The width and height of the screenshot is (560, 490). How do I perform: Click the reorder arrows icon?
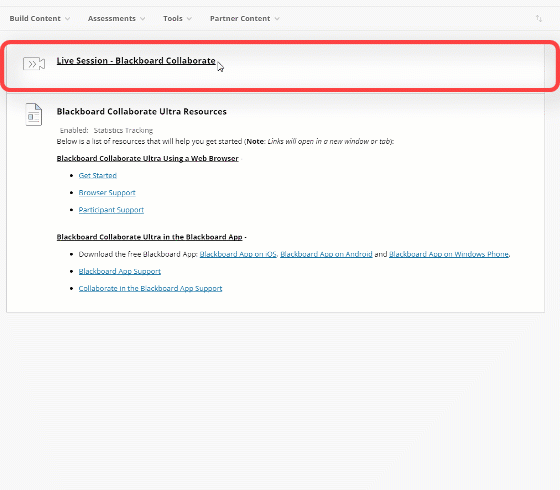(539, 19)
